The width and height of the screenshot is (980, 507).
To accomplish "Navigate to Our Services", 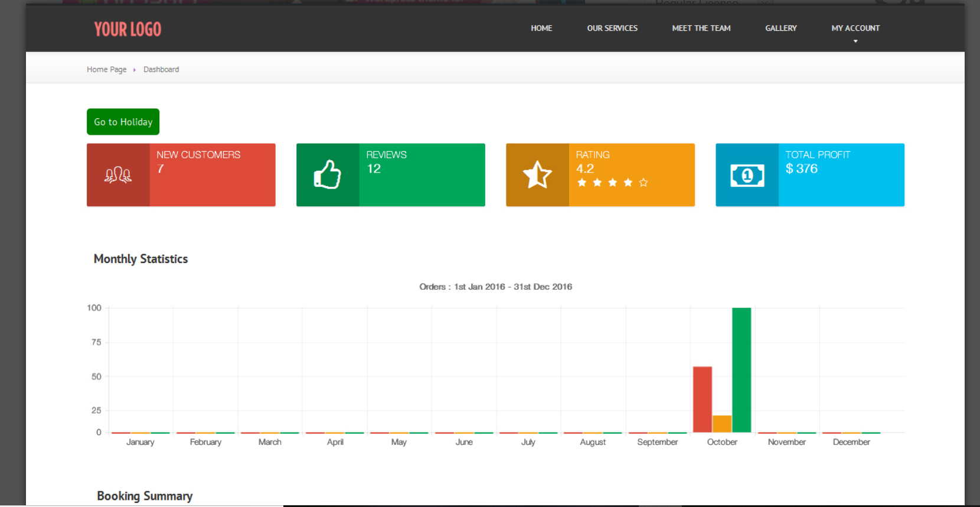I will [x=612, y=28].
